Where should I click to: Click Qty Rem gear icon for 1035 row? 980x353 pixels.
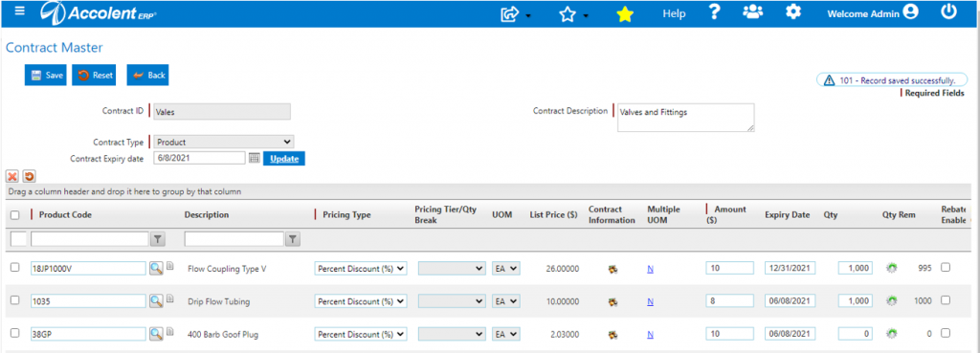point(892,301)
